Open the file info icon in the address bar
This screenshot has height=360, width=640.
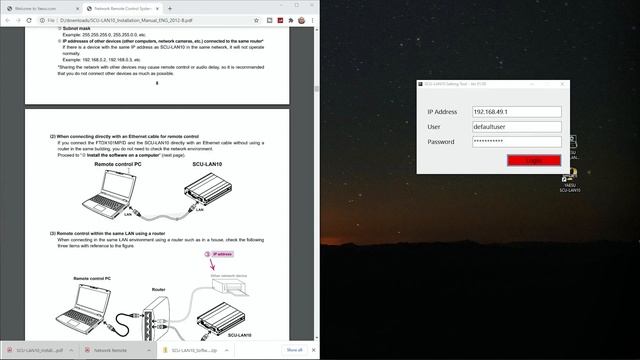point(42,20)
